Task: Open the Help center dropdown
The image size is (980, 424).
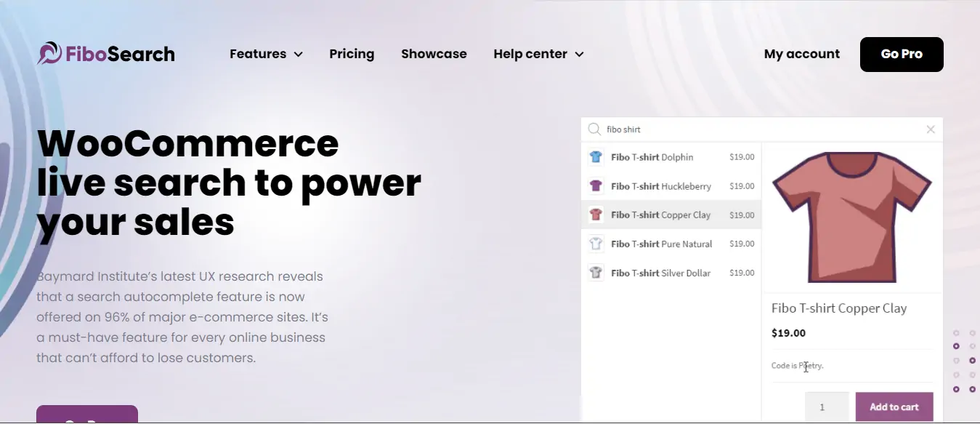Action: (x=538, y=54)
